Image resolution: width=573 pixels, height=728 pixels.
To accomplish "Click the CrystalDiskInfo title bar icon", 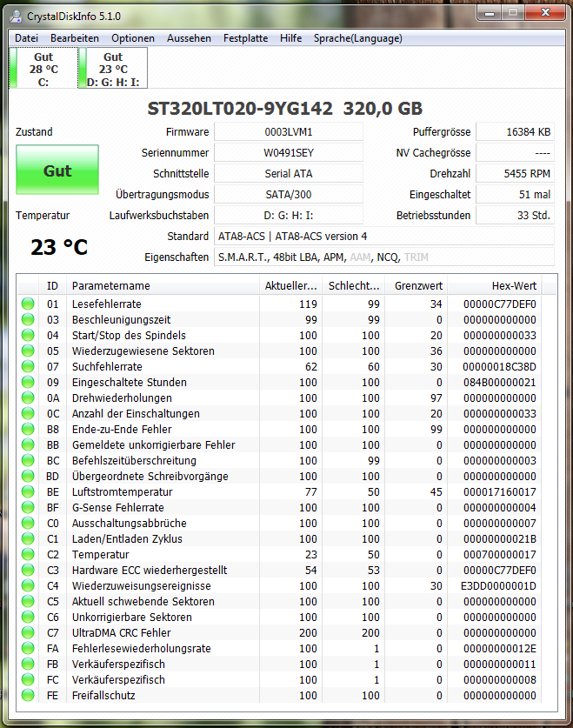I will pos(16,17).
